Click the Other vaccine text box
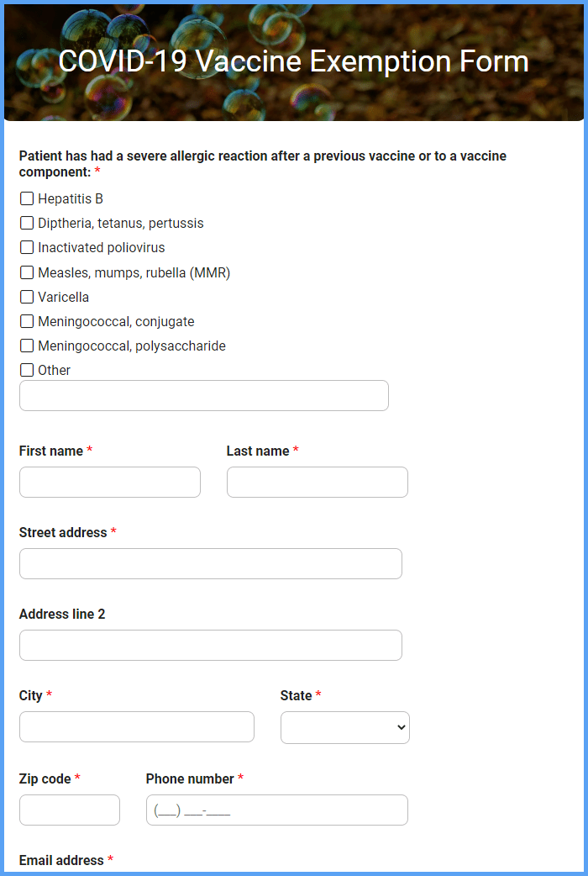Screen dimensions: 588x876 tap(204, 395)
